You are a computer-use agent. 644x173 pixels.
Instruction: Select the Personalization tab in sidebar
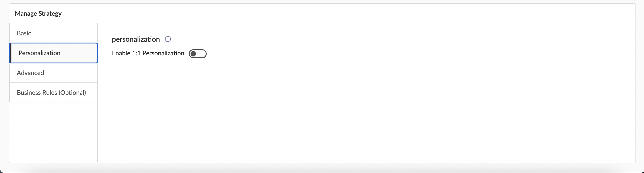pos(39,53)
